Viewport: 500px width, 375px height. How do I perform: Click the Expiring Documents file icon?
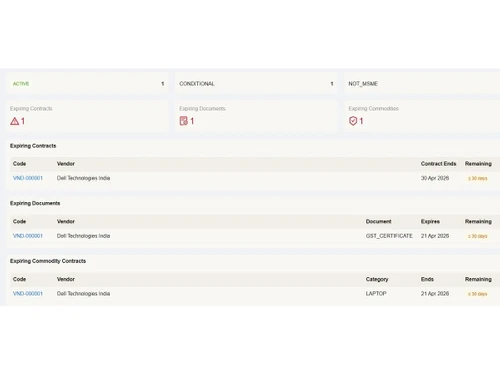click(184, 121)
